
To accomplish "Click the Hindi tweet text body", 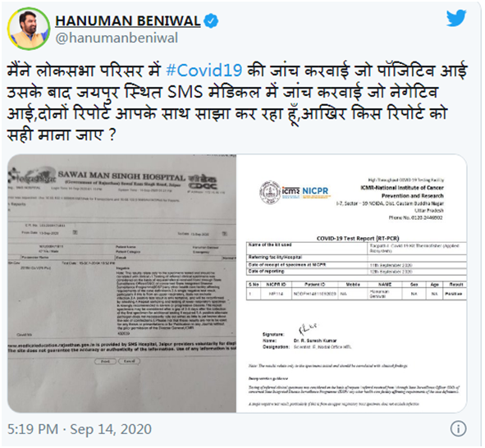I will (237, 103).
